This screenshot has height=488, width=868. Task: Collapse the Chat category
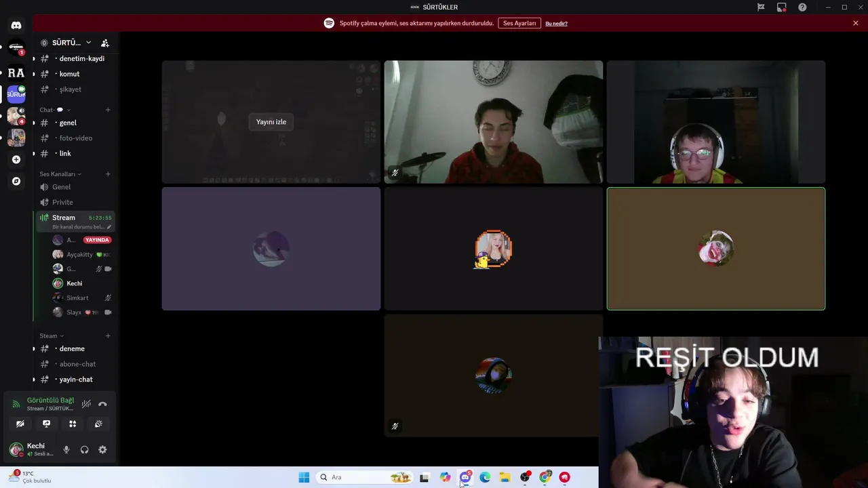pyautogui.click(x=55, y=110)
